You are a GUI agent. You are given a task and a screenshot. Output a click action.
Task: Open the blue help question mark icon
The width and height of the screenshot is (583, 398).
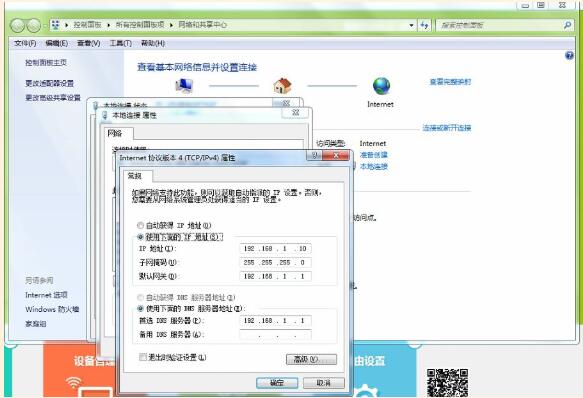(x=569, y=56)
